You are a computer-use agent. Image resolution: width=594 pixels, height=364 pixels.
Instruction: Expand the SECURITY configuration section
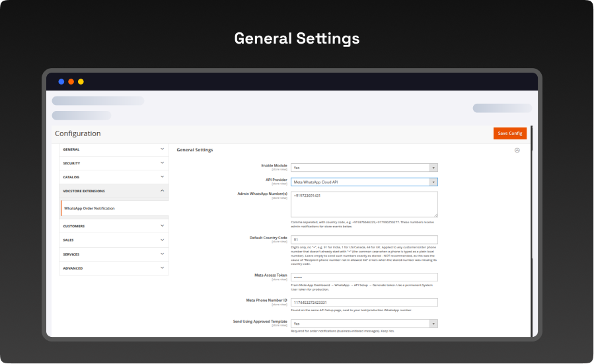click(x=114, y=163)
